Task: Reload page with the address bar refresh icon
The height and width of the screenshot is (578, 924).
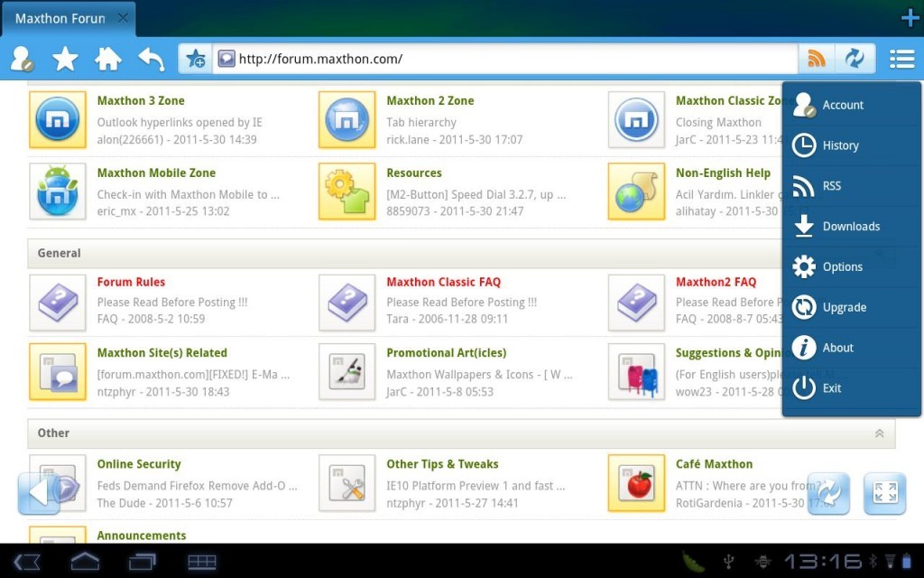Action: coord(855,59)
